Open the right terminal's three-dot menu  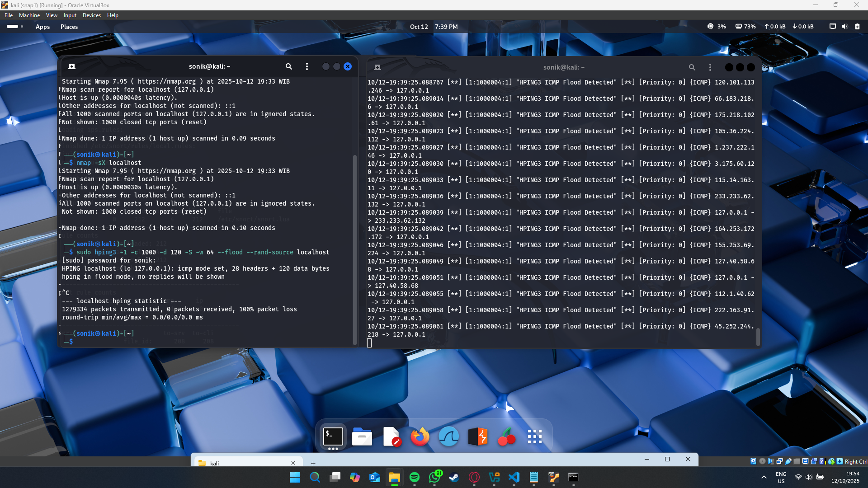point(710,67)
